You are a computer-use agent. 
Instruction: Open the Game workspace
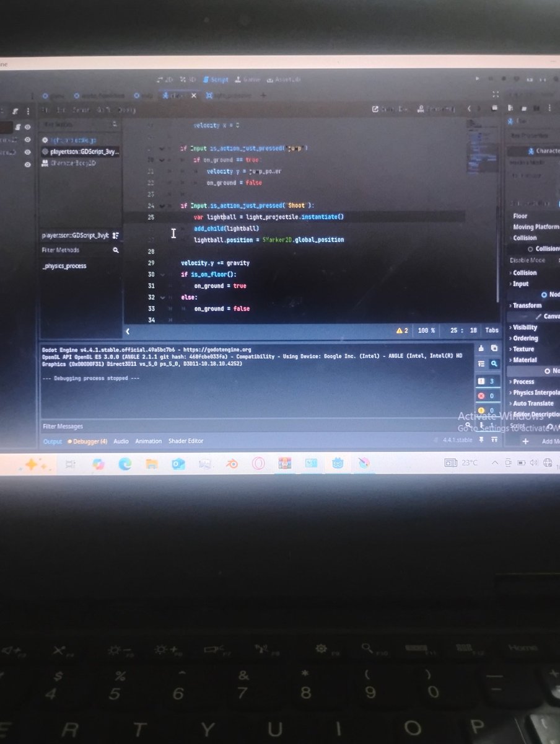(247, 79)
